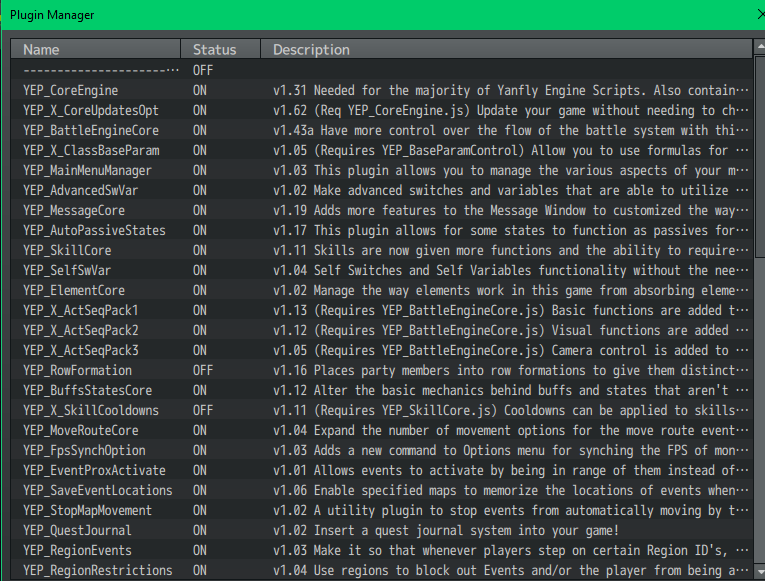This screenshot has width=765, height=581.
Task: Select the YEP_BuffsStatesCore plugin
Action: [382, 390]
